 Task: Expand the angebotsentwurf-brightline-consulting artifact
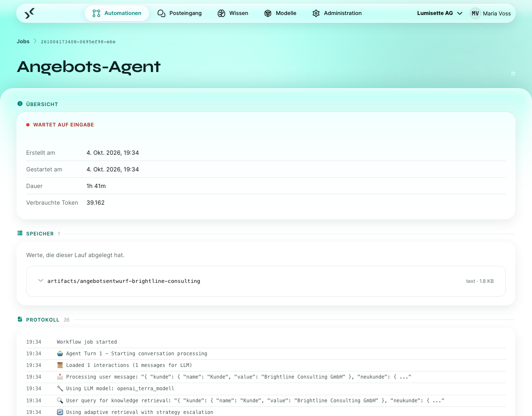point(266,281)
